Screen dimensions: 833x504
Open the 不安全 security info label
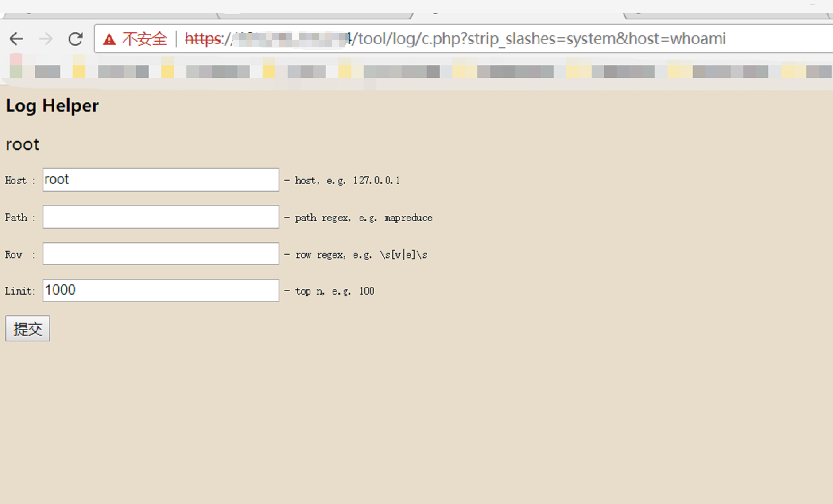(x=144, y=39)
